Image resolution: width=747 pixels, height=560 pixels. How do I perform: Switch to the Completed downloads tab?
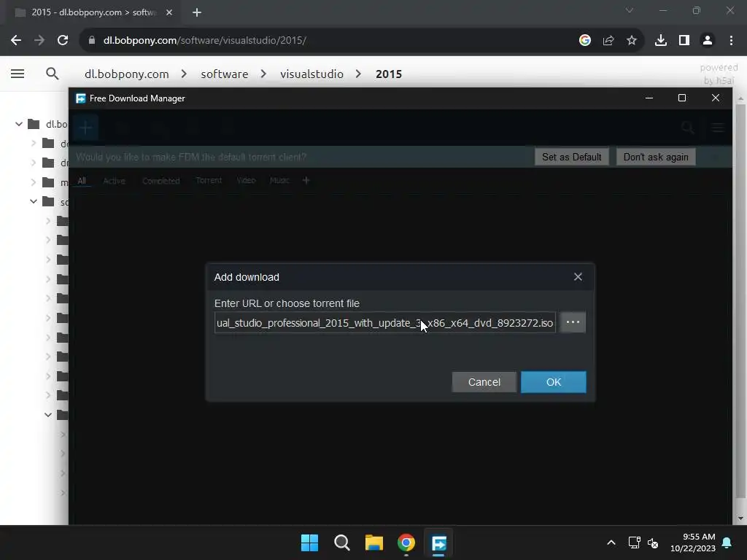[x=161, y=181]
